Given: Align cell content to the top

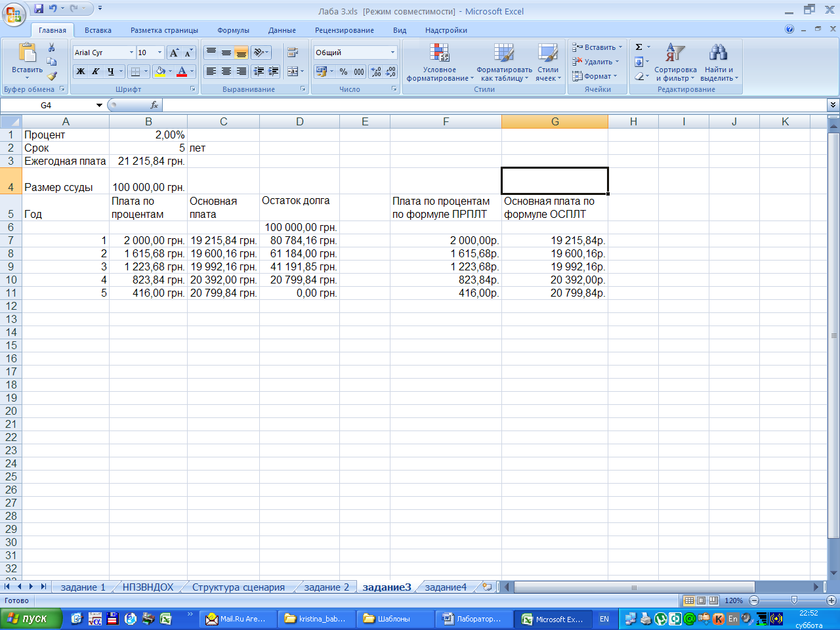Looking at the screenshot, I should (211, 52).
